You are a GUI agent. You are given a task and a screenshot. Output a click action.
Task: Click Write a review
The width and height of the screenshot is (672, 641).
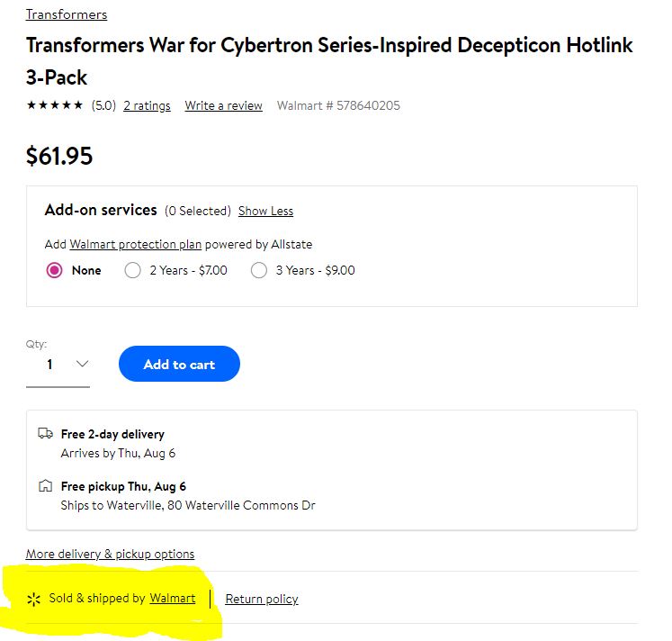[223, 105]
